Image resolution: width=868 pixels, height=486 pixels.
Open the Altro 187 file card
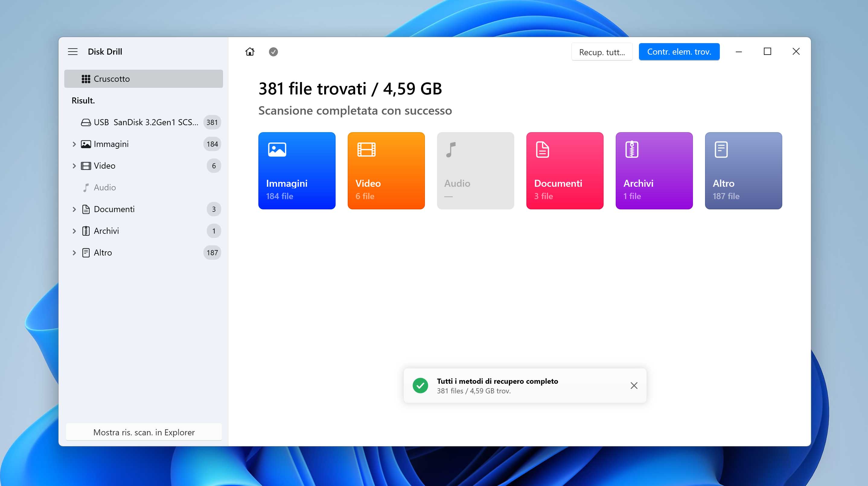(x=743, y=171)
